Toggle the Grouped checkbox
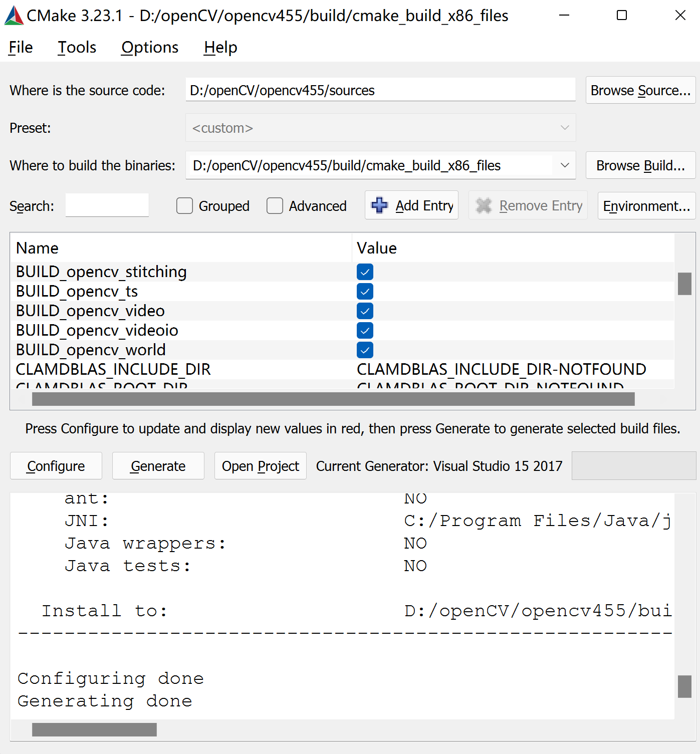This screenshot has width=700, height=754. pos(184,205)
